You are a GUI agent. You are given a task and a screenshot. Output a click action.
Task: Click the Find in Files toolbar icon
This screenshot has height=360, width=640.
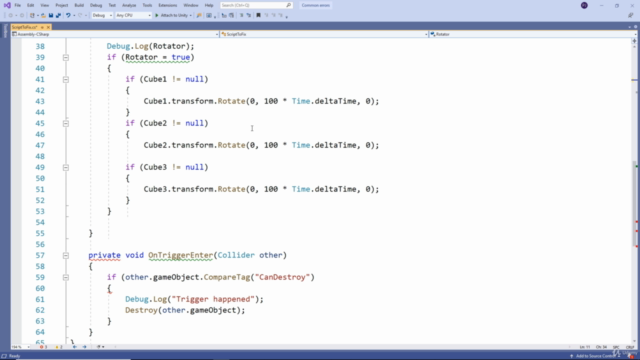tap(199, 16)
